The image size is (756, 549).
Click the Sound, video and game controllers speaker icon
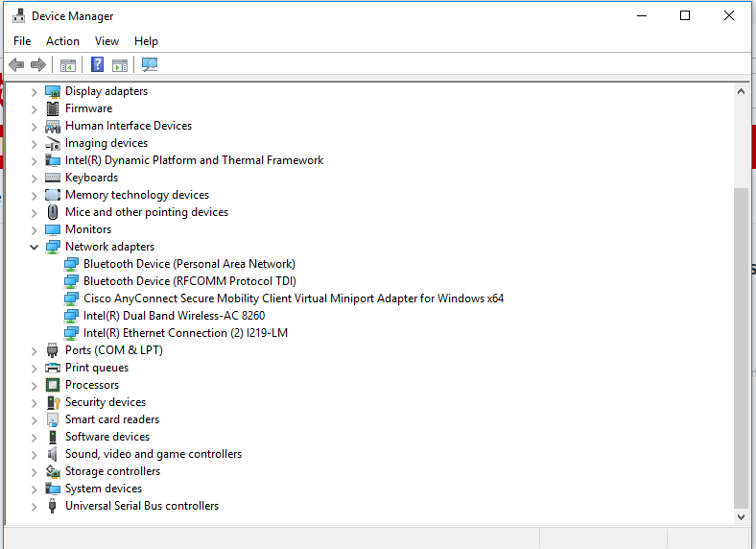[x=53, y=454]
